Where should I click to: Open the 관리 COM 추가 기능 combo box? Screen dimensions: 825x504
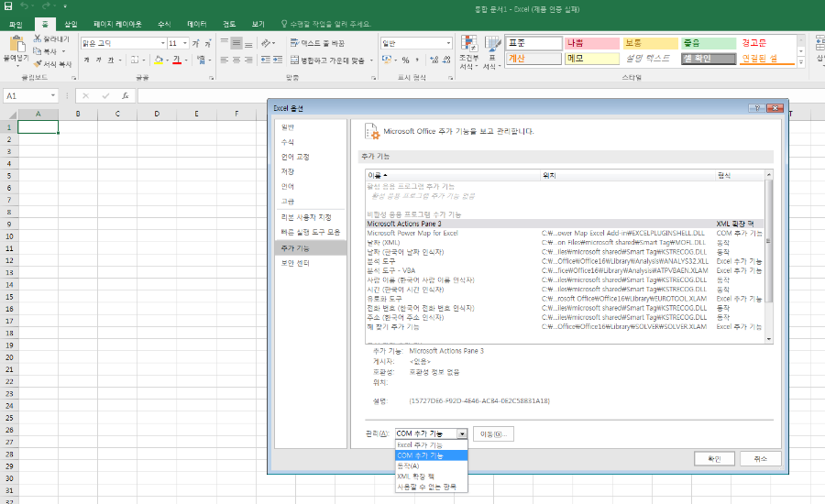[x=431, y=433]
